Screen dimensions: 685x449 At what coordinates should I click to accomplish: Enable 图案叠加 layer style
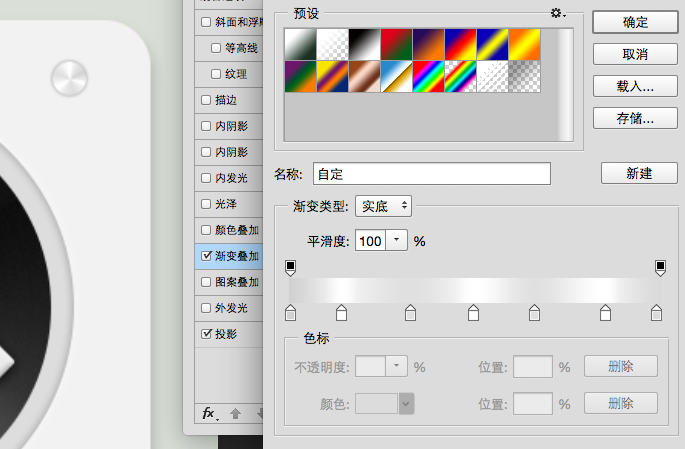pyautogui.click(x=206, y=282)
